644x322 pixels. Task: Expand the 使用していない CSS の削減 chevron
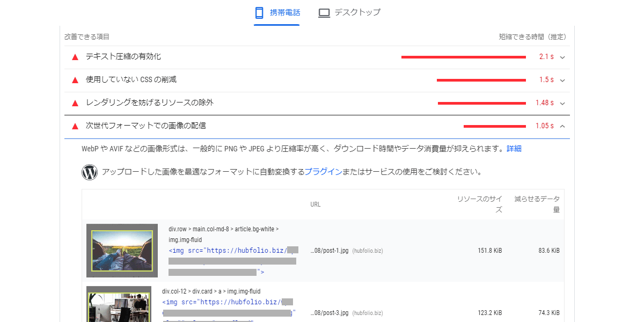[x=562, y=80]
